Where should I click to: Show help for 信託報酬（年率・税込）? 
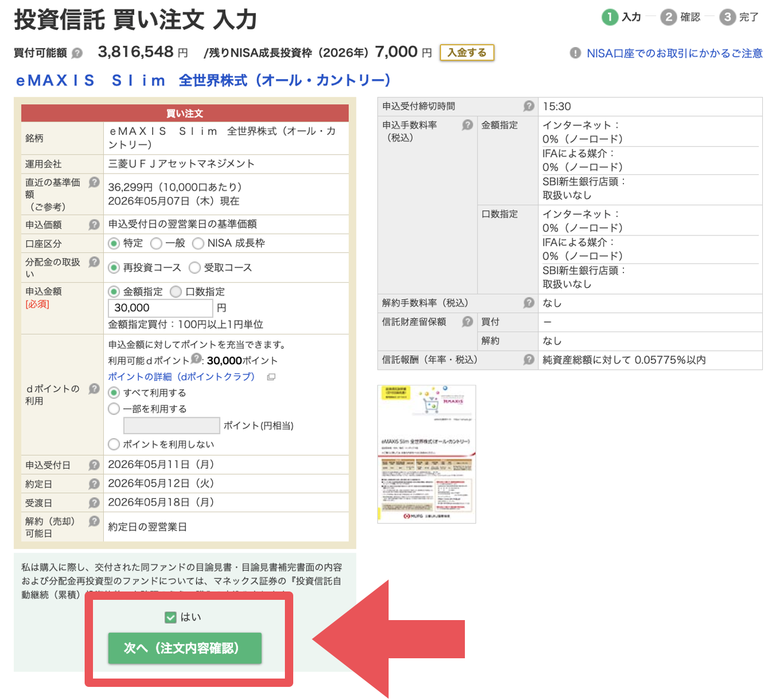point(529,360)
